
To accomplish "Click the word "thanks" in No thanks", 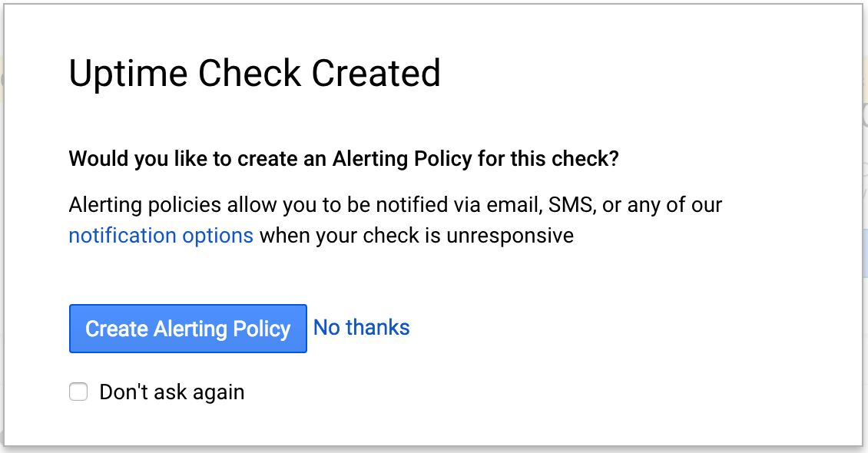I will (x=377, y=328).
